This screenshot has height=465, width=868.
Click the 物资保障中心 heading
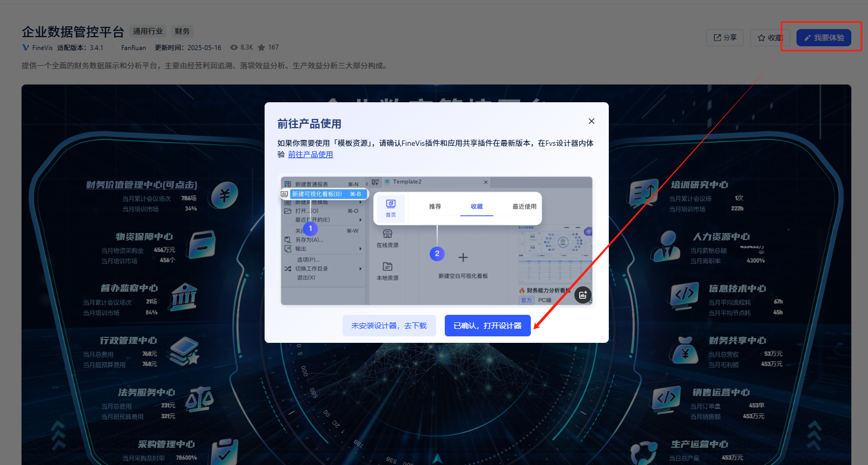[x=144, y=237]
